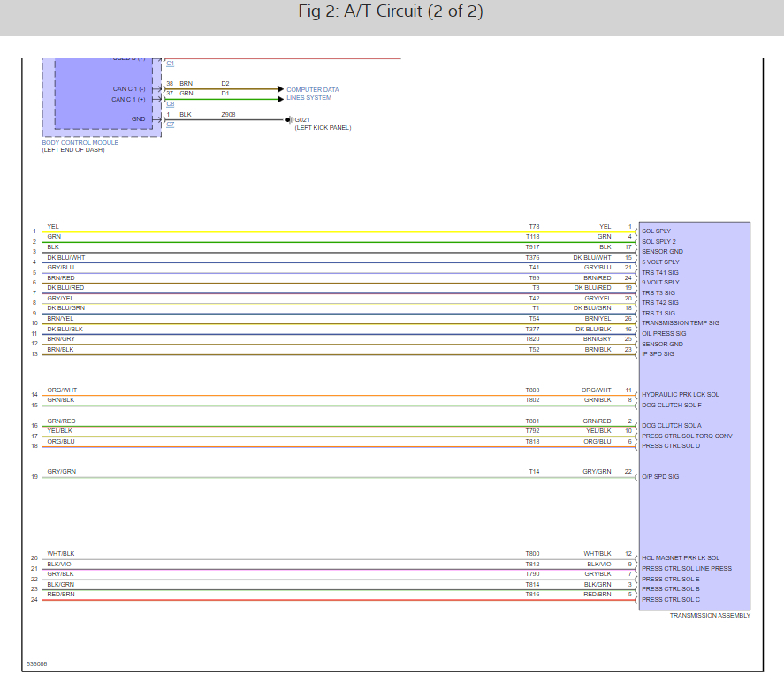Click the CAN C 1 (+) output arrowhead
This screenshot has width=784, height=690.
click(280, 100)
